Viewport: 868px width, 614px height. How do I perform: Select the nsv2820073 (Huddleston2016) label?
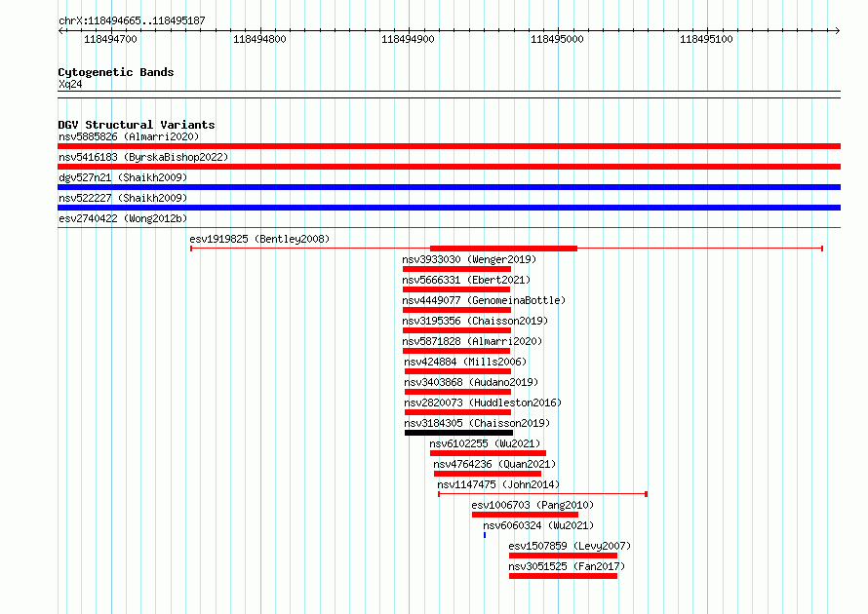click(483, 403)
